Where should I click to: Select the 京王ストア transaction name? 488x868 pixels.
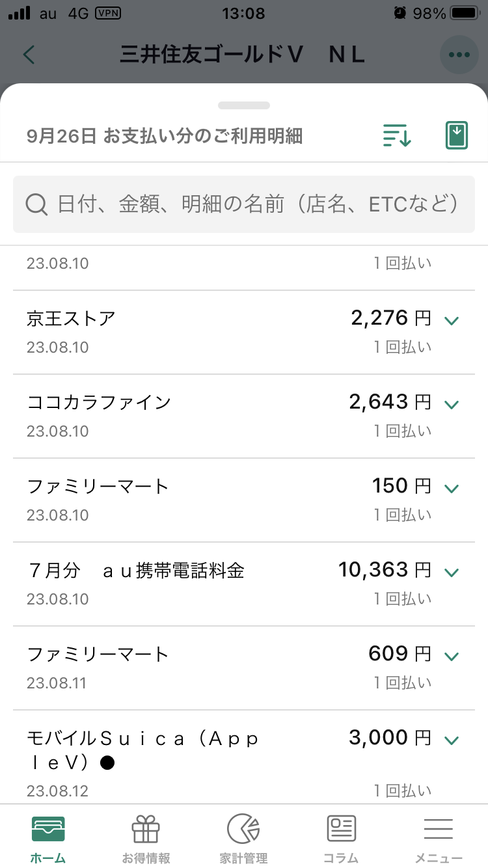point(72,319)
